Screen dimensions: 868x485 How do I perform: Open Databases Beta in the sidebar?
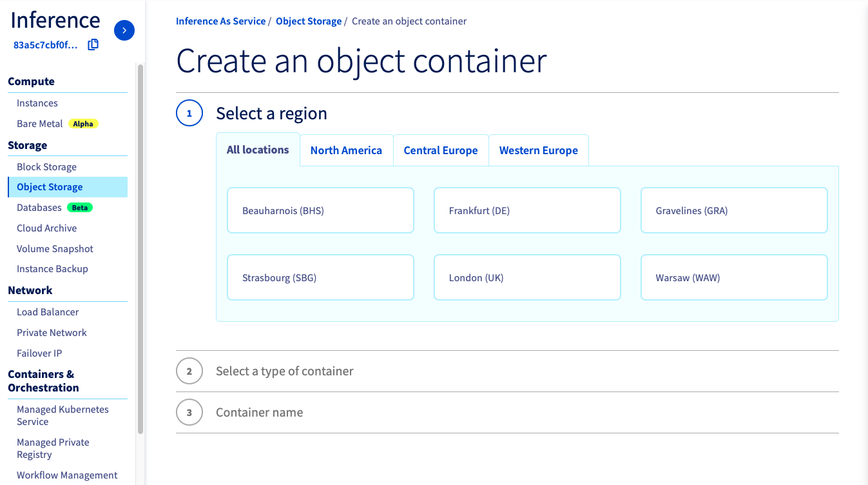39,208
